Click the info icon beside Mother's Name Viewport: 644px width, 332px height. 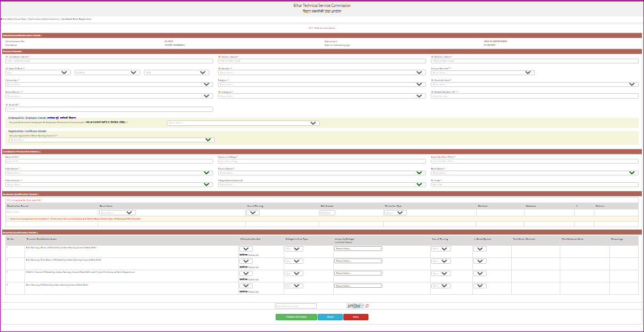coord(432,56)
